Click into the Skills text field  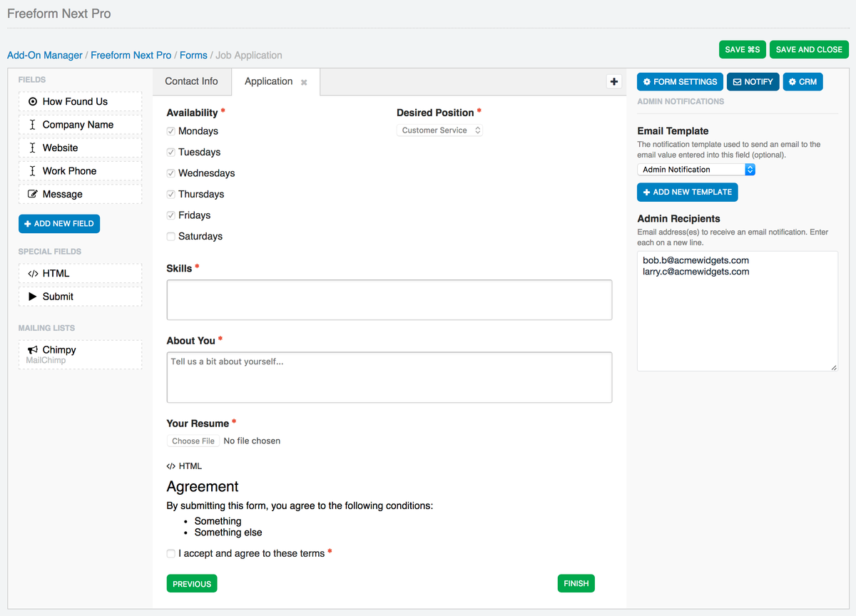click(389, 299)
